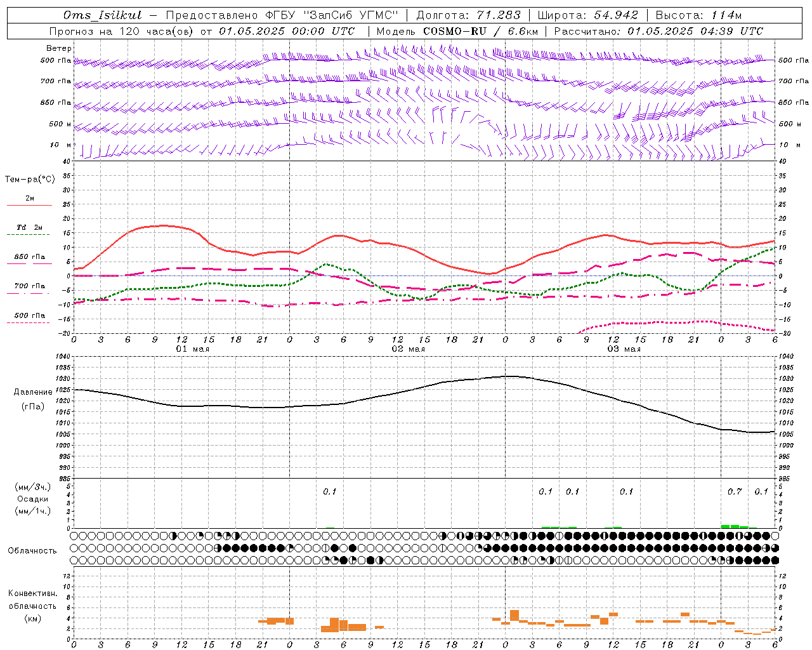Select the longitude value Долгота: 71.283
812x650 pixels.
[468, 15]
